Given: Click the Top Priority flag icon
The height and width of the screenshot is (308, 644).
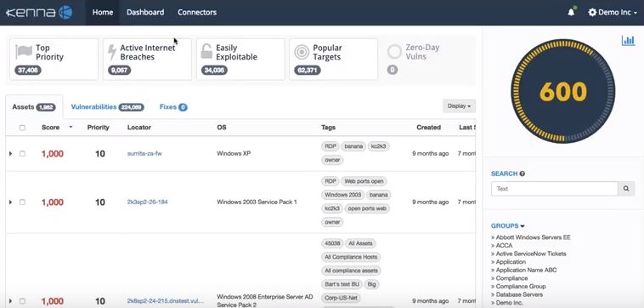Looking at the screenshot, I should coord(24,52).
